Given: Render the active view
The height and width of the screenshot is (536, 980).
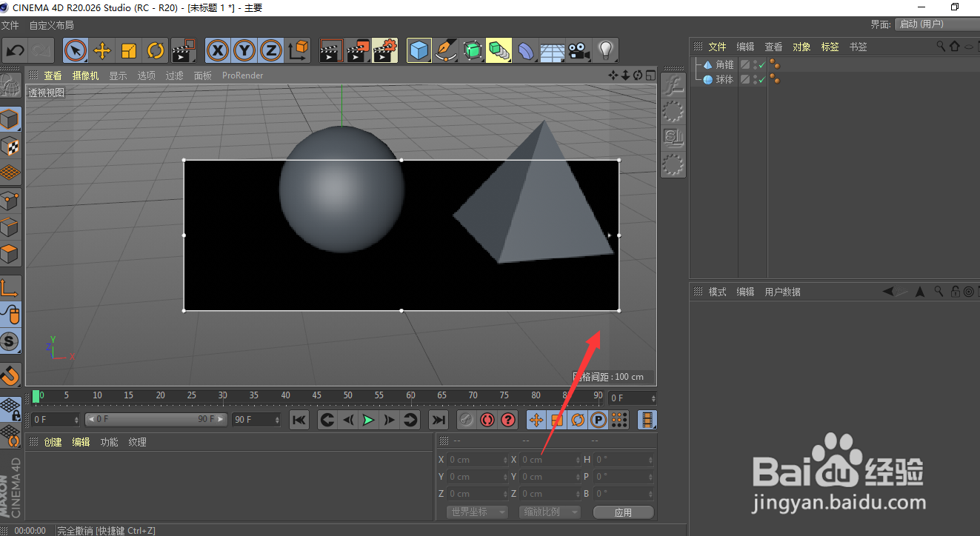Looking at the screenshot, I should click(332, 50).
